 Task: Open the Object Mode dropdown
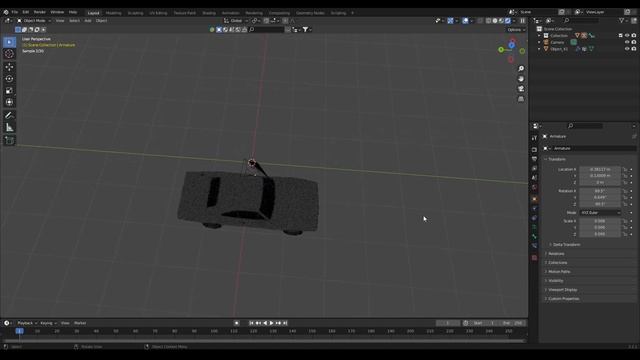(34, 20)
